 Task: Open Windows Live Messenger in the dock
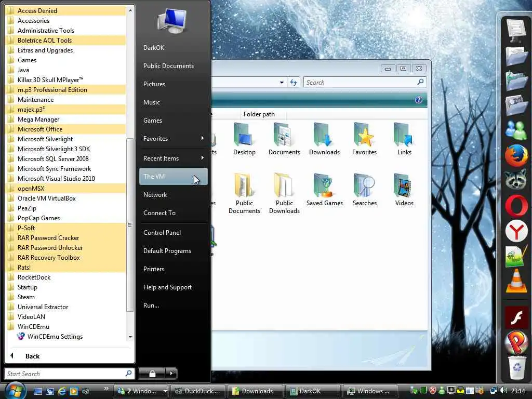click(516, 130)
